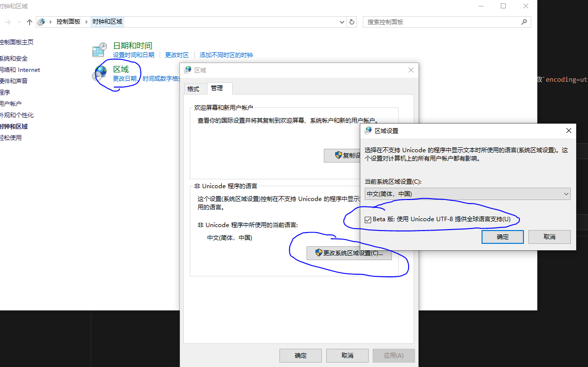
Task: Open the breadcrumb chevron after 控制面板
Action: coord(86,22)
